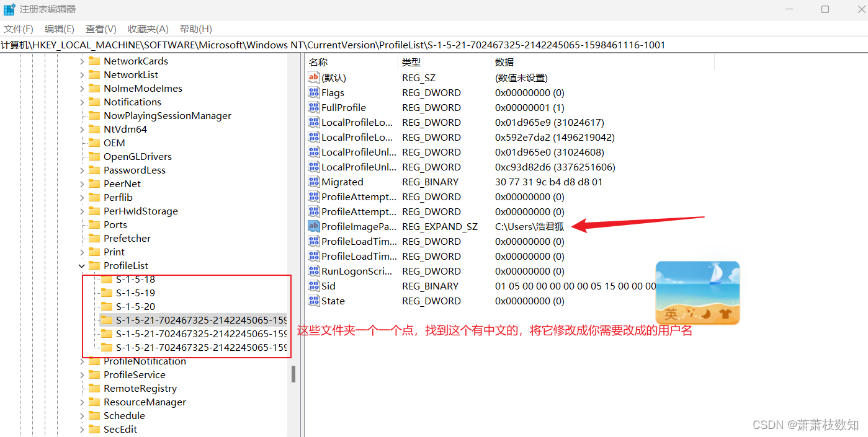Expand the NetworkList key
This screenshot has height=437, width=868.
tap(82, 74)
